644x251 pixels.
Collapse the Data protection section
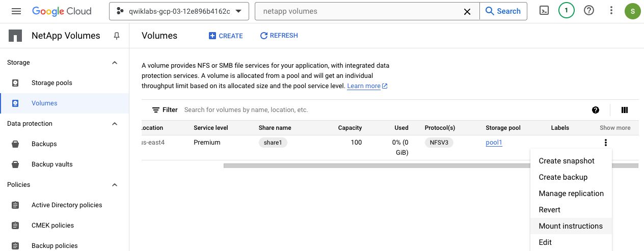[x=115, y=124]
